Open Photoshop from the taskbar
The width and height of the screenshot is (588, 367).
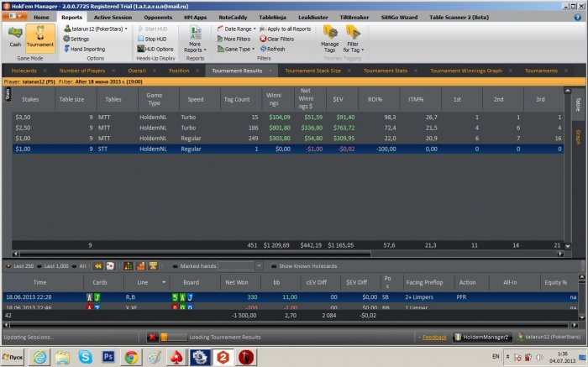click(108, 357)
